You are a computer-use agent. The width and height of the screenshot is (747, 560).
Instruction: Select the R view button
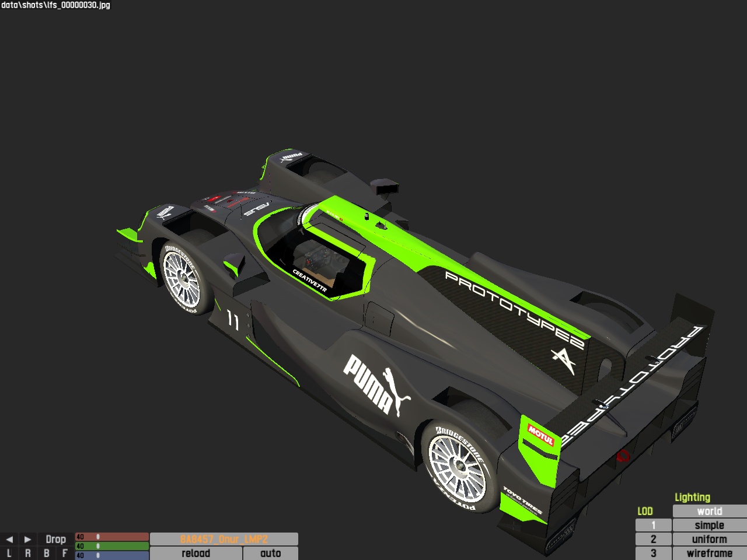click(x=27, y=553)
